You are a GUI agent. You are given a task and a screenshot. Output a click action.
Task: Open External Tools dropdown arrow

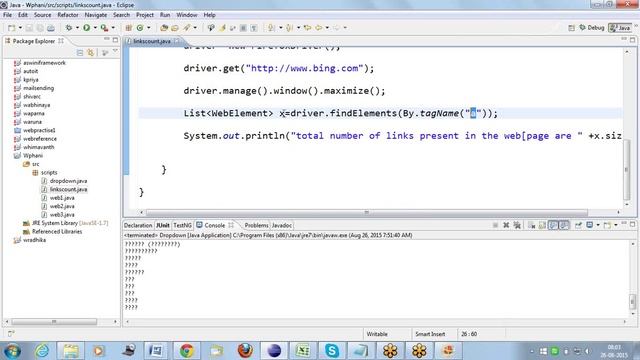[x=113, y=28]
